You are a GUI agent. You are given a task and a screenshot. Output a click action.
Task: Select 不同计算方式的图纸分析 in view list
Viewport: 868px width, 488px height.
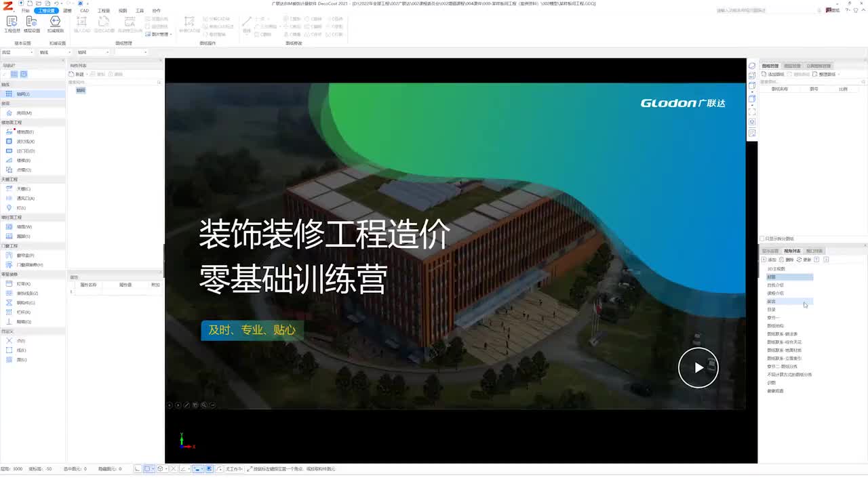point(789,375)
